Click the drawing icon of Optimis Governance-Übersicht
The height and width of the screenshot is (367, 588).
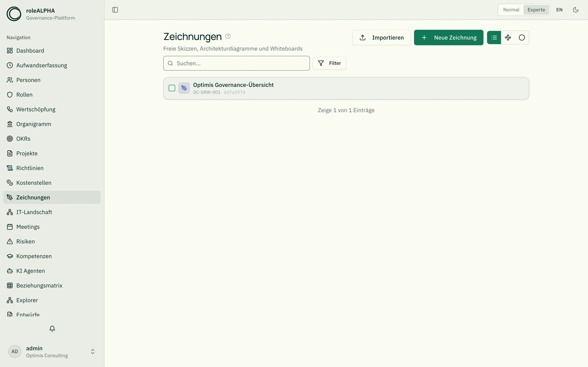pos(184,88)
